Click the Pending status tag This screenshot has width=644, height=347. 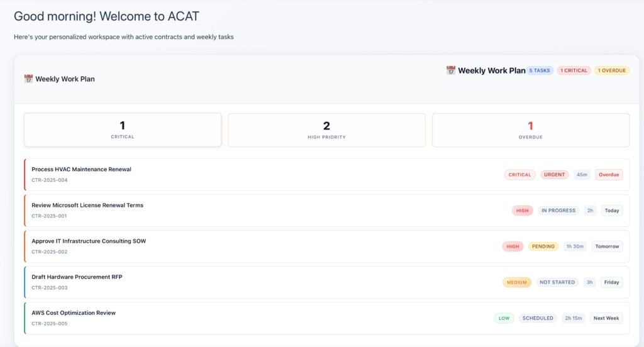pos(543,246)
